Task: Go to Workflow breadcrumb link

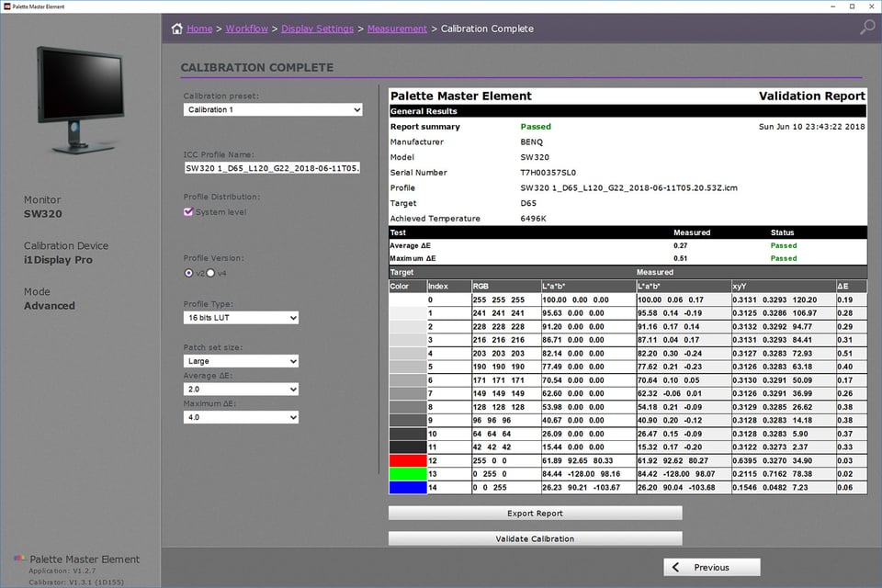Action: point(247,28)
